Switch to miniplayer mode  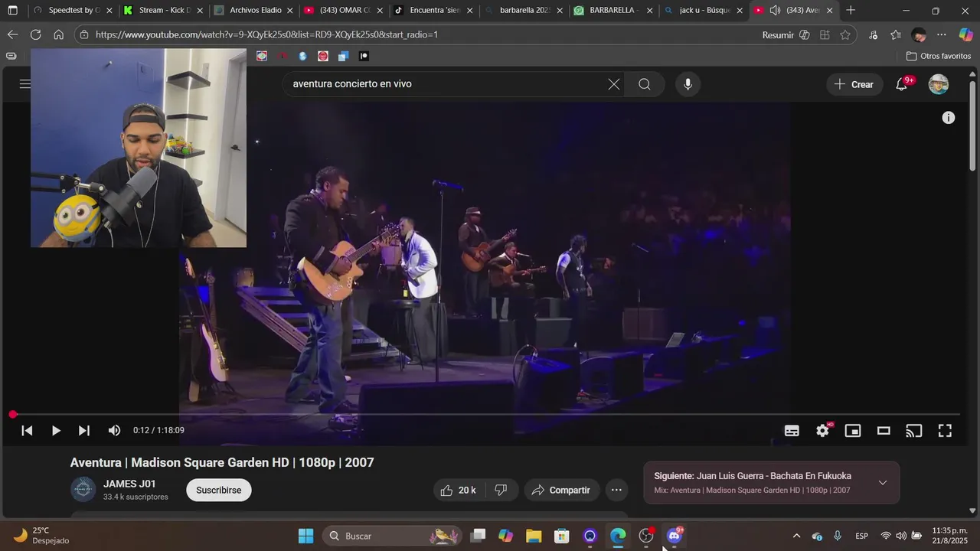(853, 431)
